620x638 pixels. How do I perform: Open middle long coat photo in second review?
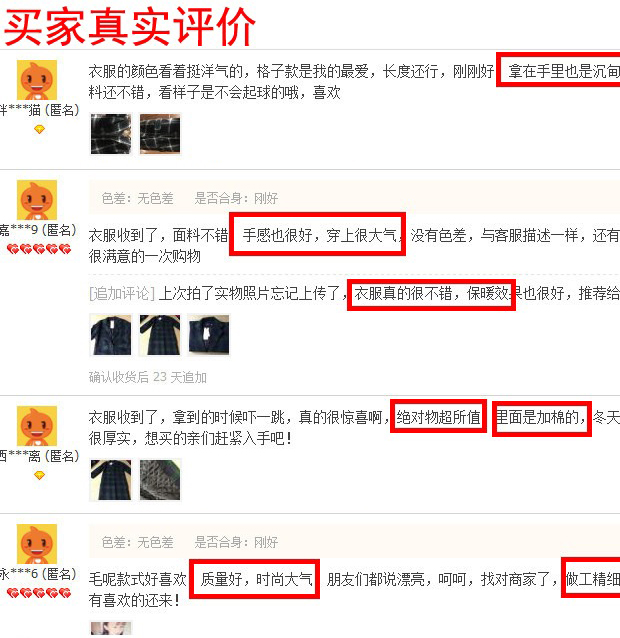pos(160,335)
